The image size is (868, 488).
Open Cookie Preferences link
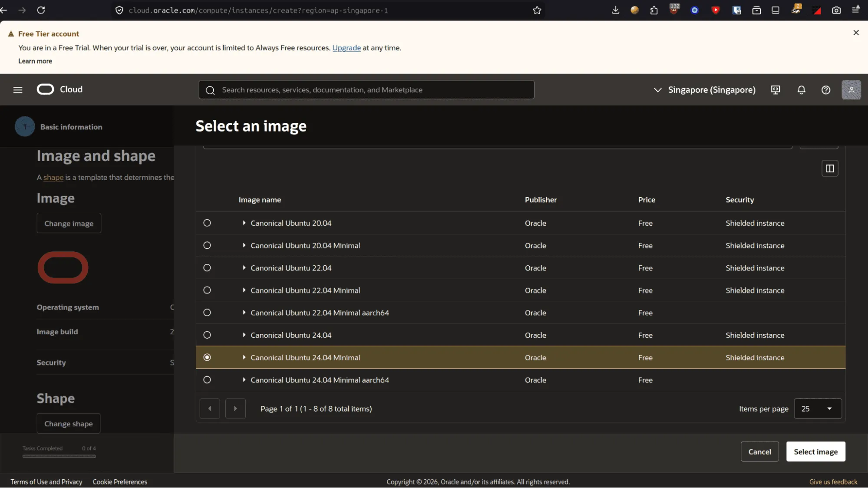pos(120,481)
